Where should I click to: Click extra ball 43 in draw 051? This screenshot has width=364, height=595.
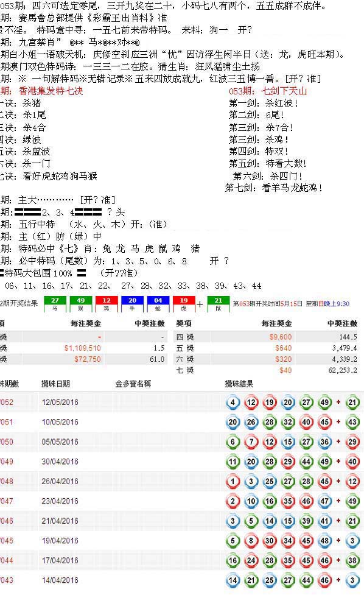point(352,422)
